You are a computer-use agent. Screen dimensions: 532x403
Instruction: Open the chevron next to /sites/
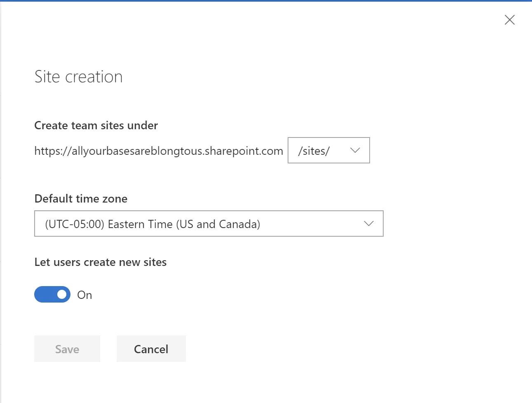pos(354,150)
